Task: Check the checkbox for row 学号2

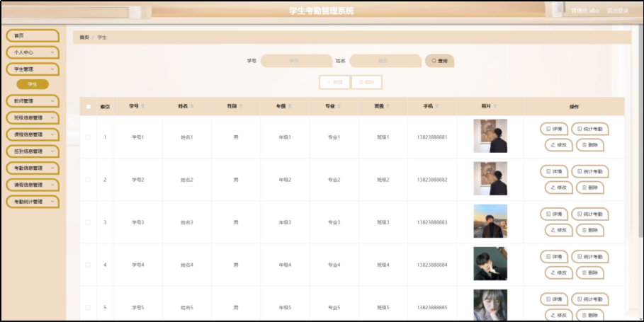Action: point(87,180)
